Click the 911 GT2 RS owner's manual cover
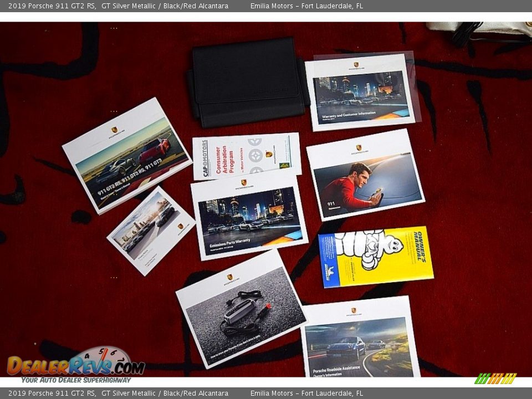The height and width of the screenshot is (399, 532). pyautogui.click(x=127, y=155)
